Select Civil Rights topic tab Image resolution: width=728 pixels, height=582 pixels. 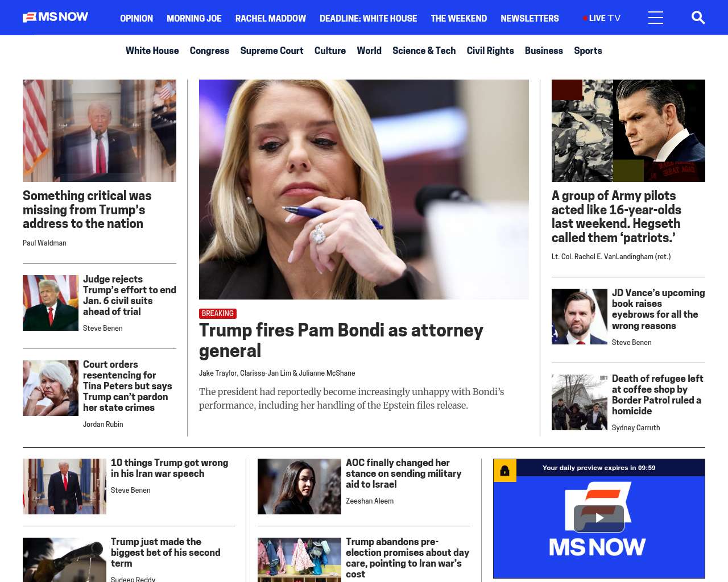click(490, 51)
